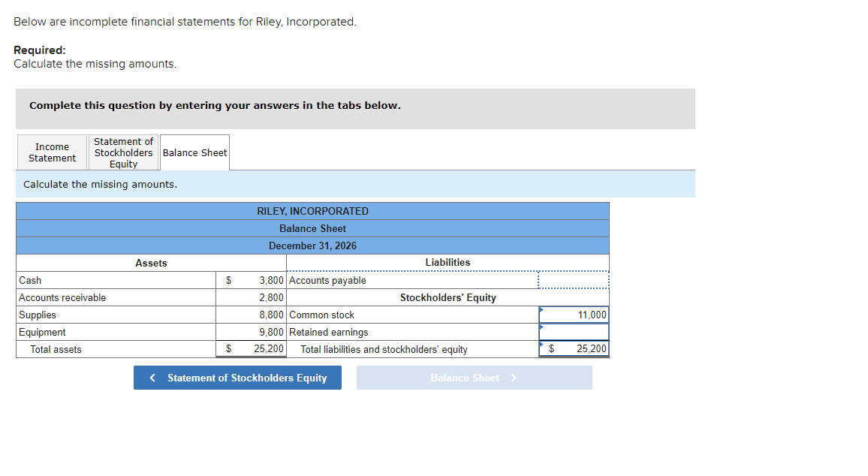Click the back chevron on Statement of Stockholders Equity button
The width and height of the screenshot is (868, 476).
(x=152, y=378)
